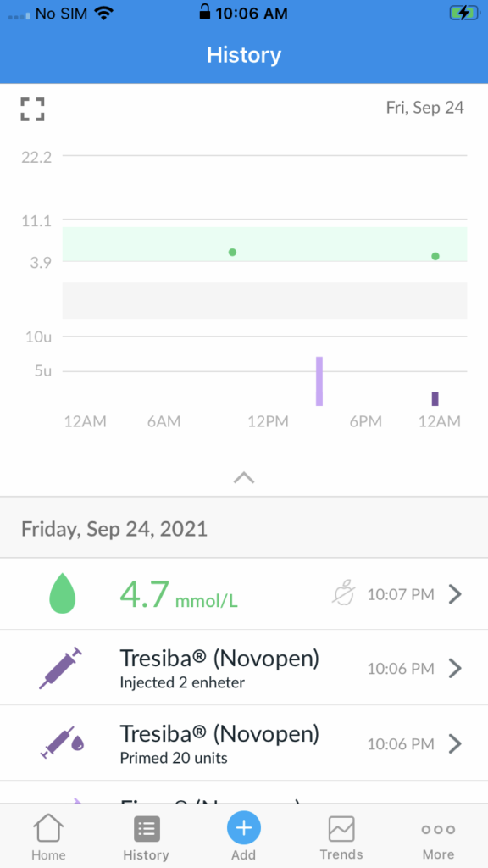Tap the green glucose dot near 12PM
The height and width of the screenshot is (868, 488).
[x=232, y=253]
